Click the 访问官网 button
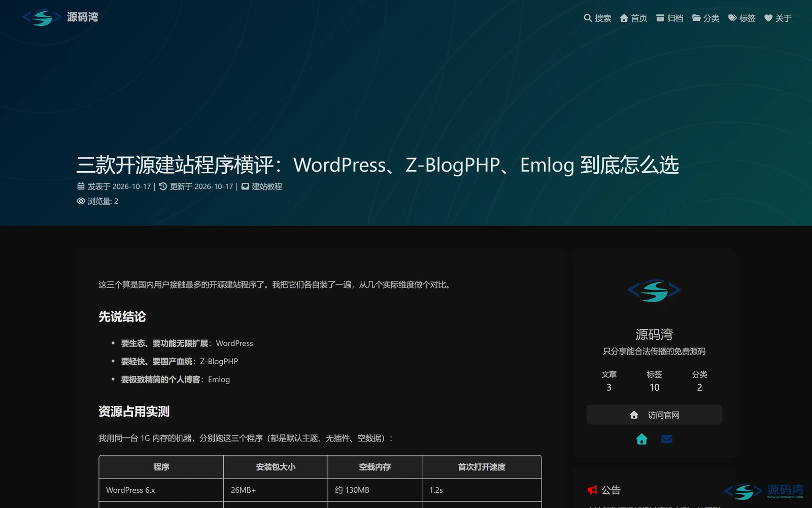The width and height of the screenshot is (812, 508). pyautogui.click(x=654, y=415)
